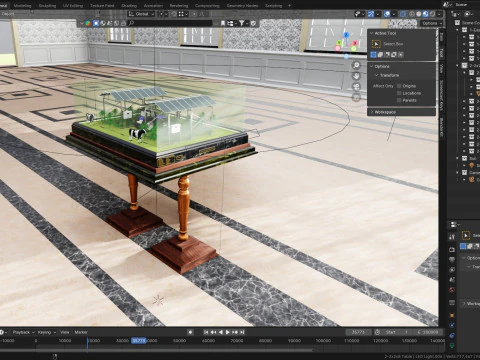This screenshot has width=480, height=360.
Task: Switch to Solid viewport shading
Action: point(419,14)
